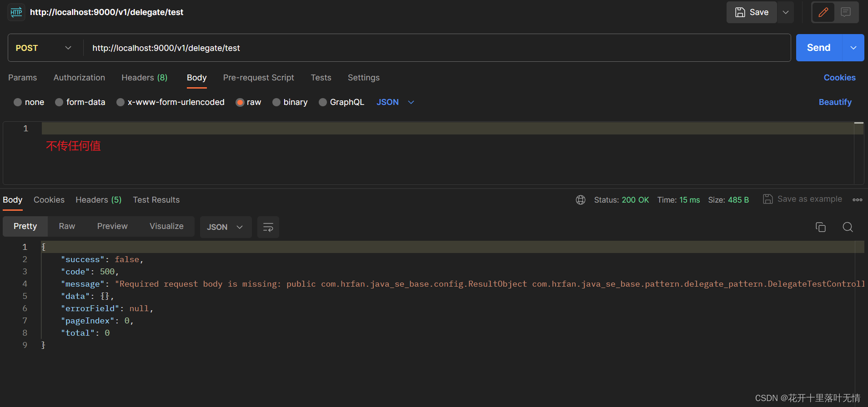Click the blue Send button
The height and width of the screenshot is (407, 868).
(x=819, y=48)
